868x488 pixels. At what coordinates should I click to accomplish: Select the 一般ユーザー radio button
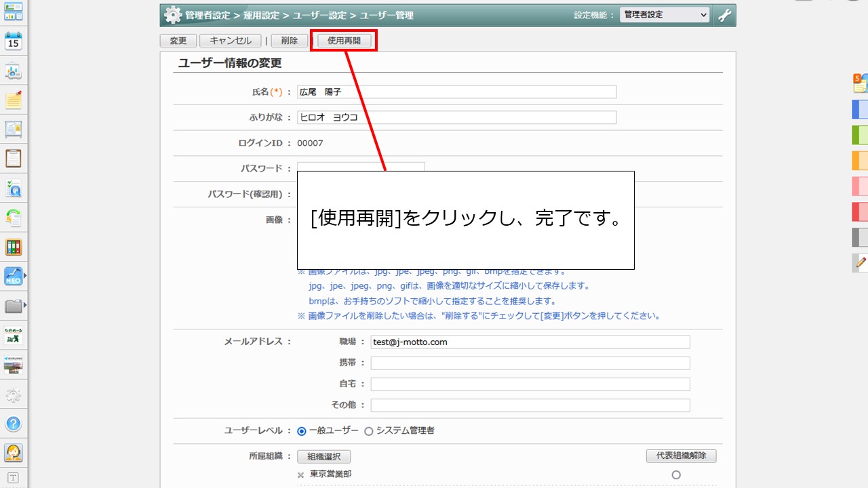coord(302,430)
